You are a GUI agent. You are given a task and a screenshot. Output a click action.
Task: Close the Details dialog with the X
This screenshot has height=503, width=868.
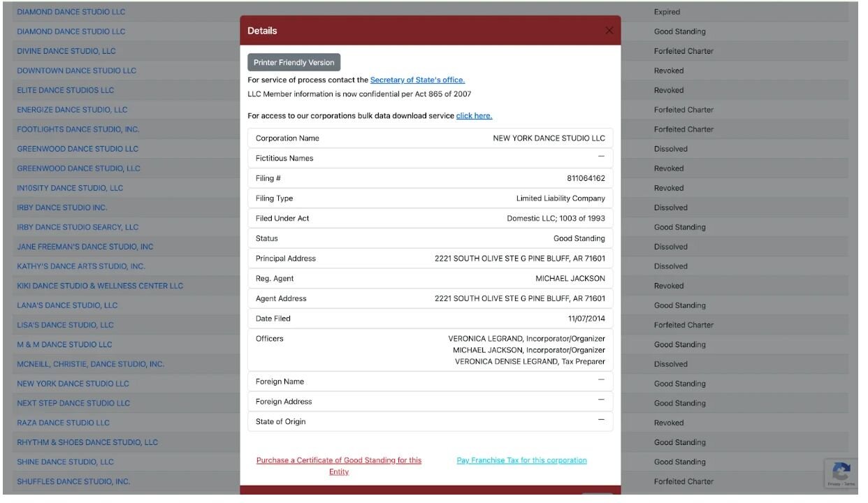609,31
